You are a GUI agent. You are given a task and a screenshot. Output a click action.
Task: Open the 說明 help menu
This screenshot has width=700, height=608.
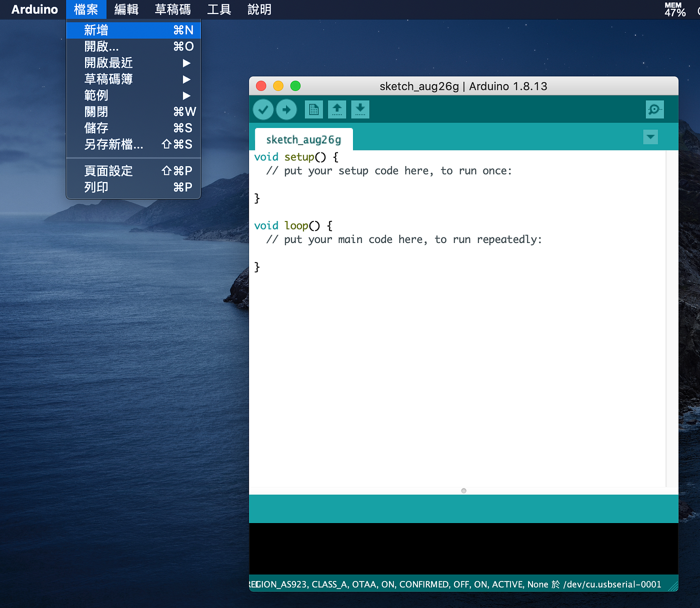(x=258, y=9)
